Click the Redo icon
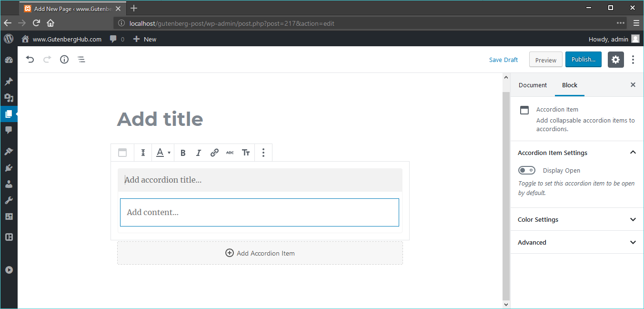This screenshot has width=644, height=309. (x=47, y=59)
